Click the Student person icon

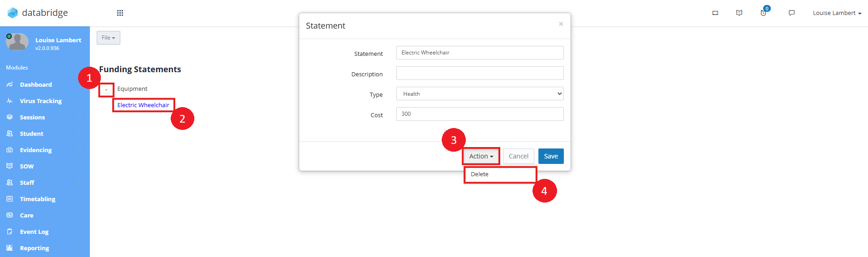pyautogui.click(x=10, y=133)
